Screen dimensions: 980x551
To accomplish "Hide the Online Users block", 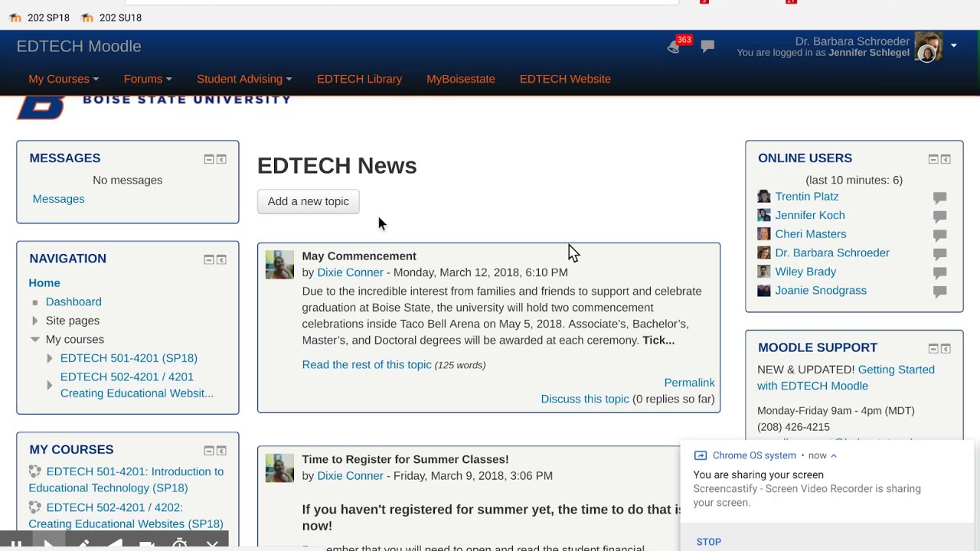I will [x=933, y=159].
